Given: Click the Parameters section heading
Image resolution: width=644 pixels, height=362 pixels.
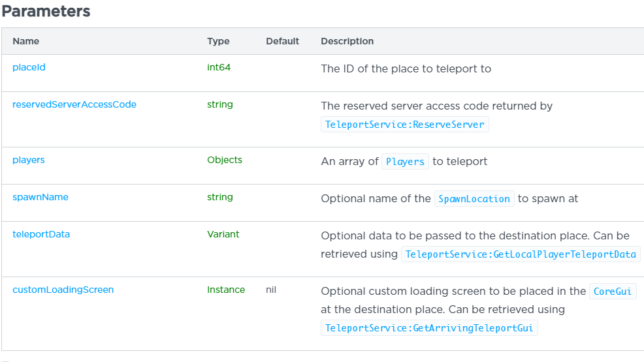Looking at the screenshot, I should [x=46, y=11].
